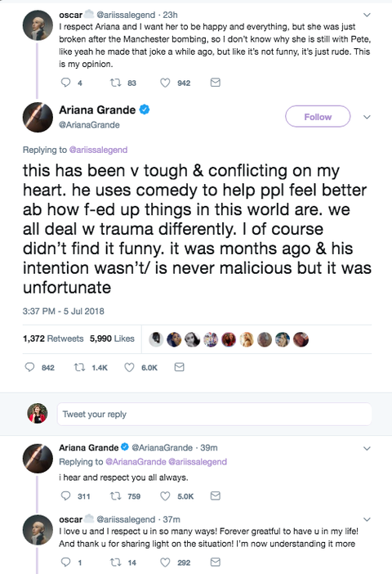Screen dimensions: 392x574
Task: Send oscar's top tweet via direct message
Action: click(216, 83)
